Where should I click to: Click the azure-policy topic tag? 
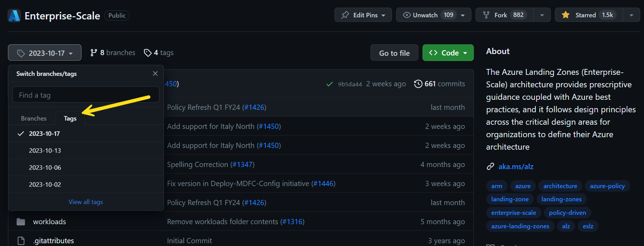coord(607,186)
